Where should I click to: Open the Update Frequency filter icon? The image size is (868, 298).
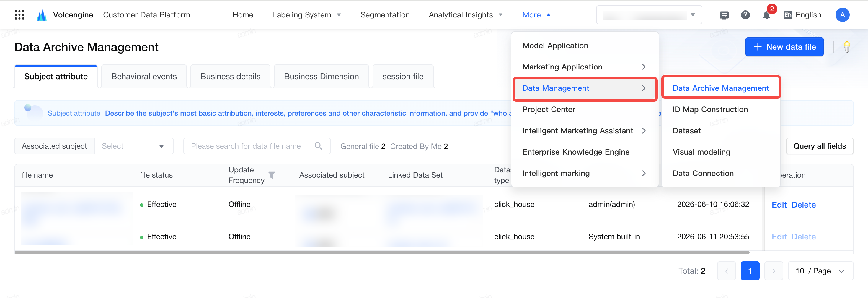[272, 175]
